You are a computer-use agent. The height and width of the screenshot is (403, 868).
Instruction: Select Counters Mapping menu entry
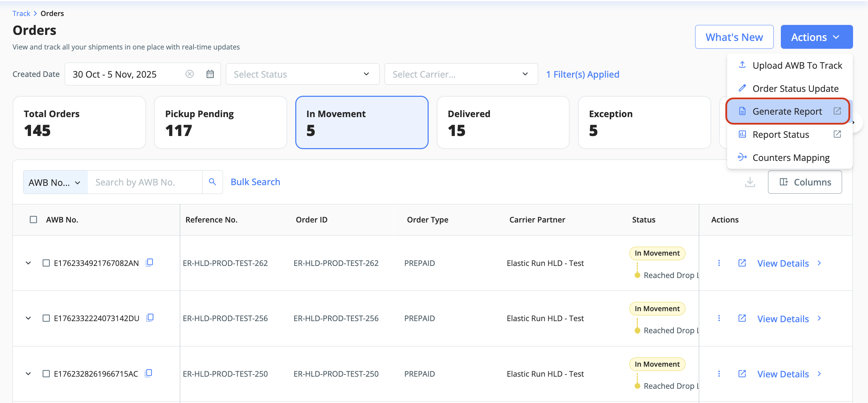(x=791, y=157)
